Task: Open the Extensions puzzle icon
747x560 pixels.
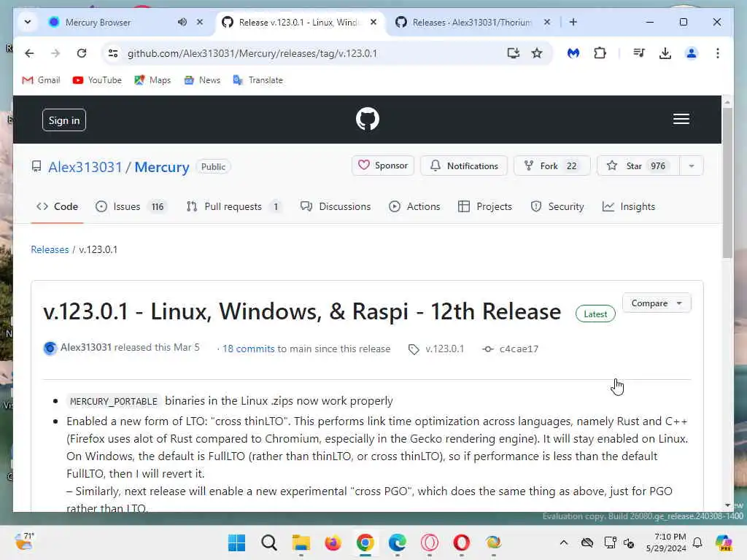Action: click(600, 53)
